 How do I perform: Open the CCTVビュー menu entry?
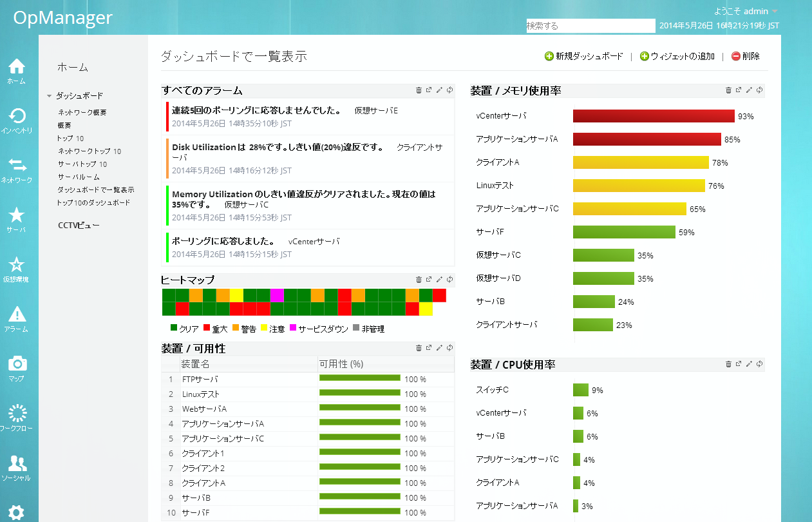pos(79,225)
